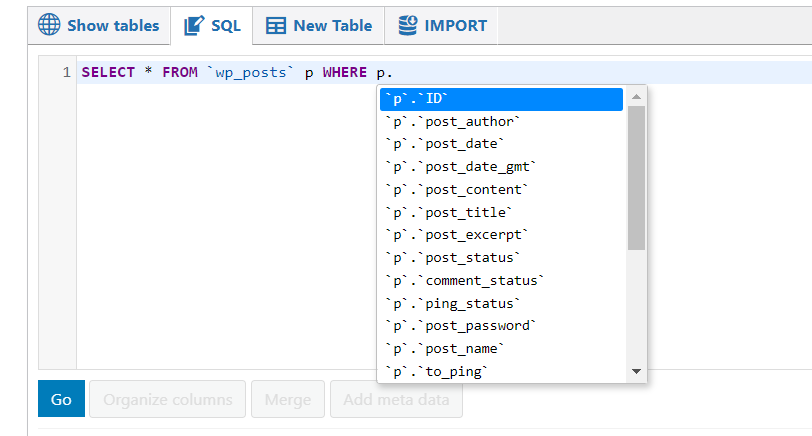Click the Merge button
This screenshot has width=812, height=436.
tap(288, 399)
